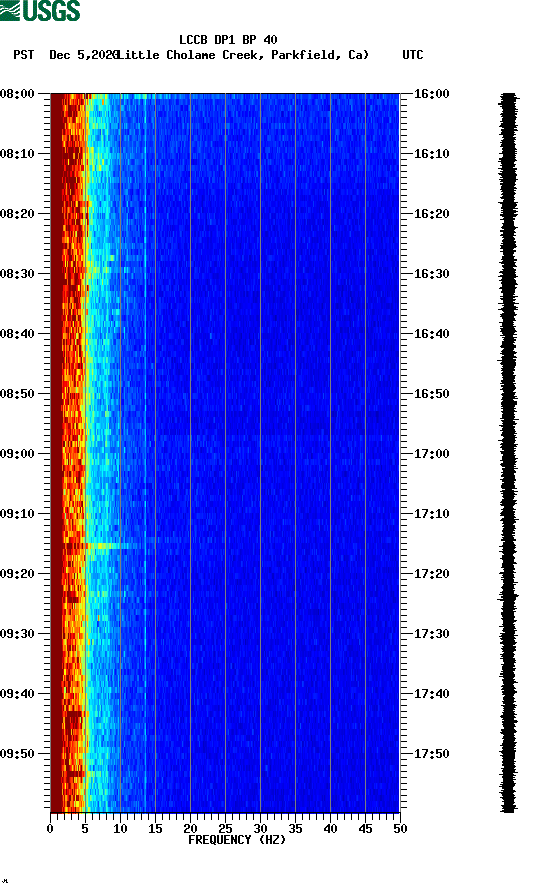Click the 16:40 UTC time label
552x892 pixels.
coord(431,334)
